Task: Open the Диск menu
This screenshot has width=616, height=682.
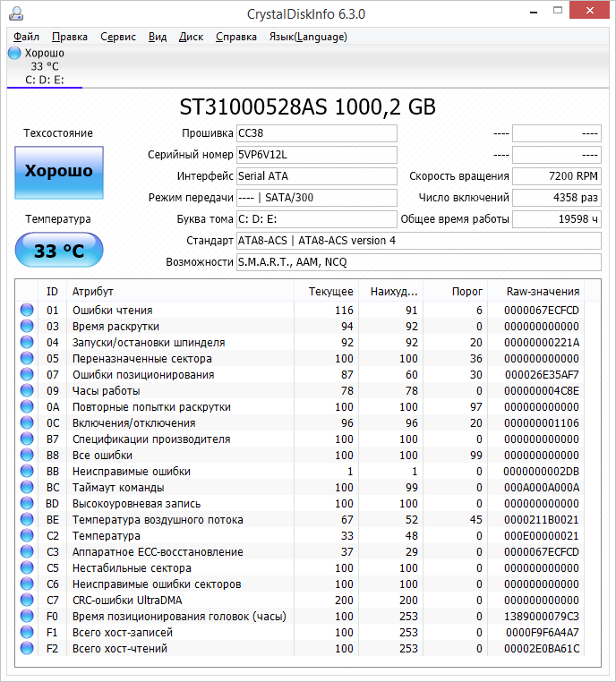Action: 191,37
